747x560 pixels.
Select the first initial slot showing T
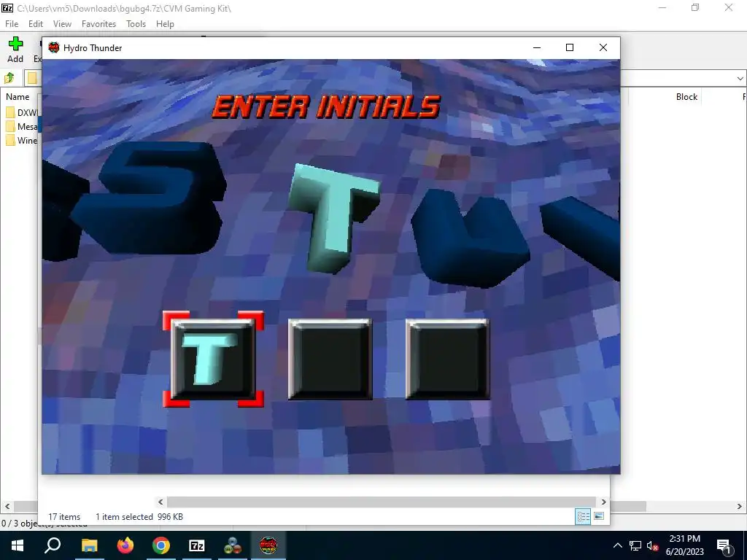point(212,359)
